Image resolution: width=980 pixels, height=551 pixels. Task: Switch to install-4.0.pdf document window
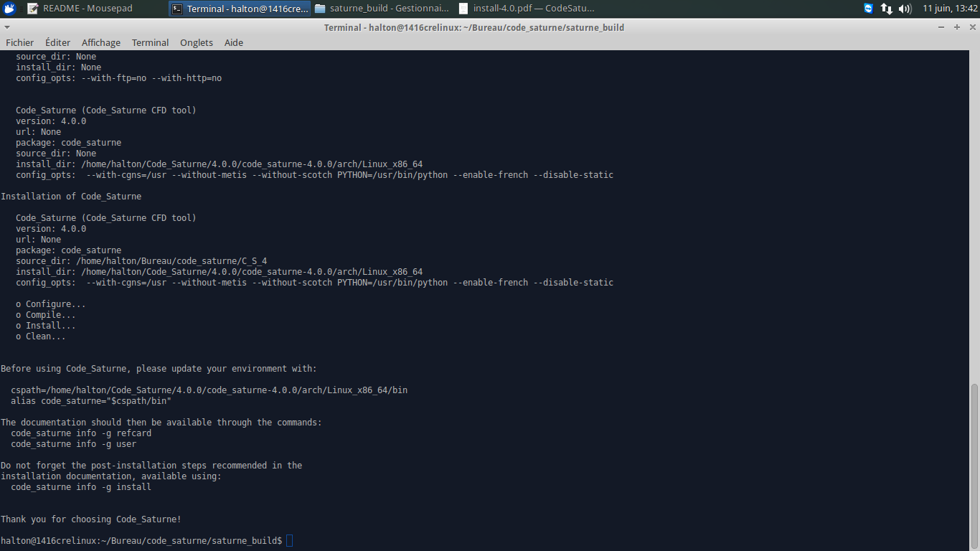[x=527, y=9]
